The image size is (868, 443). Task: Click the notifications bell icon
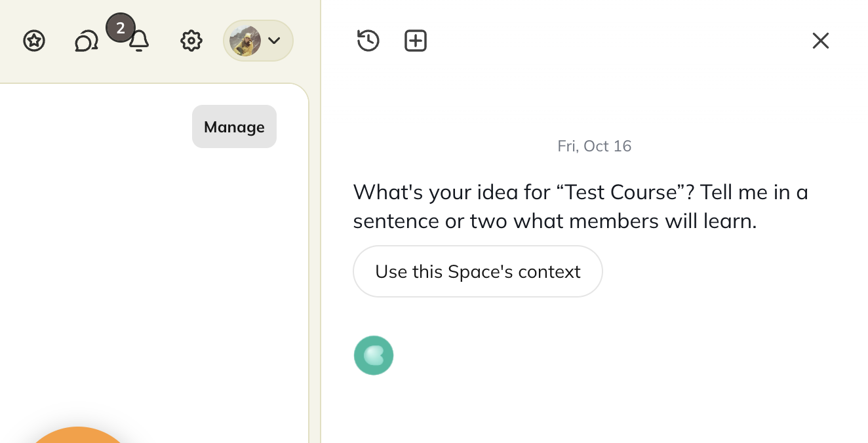tap(138, 42)
